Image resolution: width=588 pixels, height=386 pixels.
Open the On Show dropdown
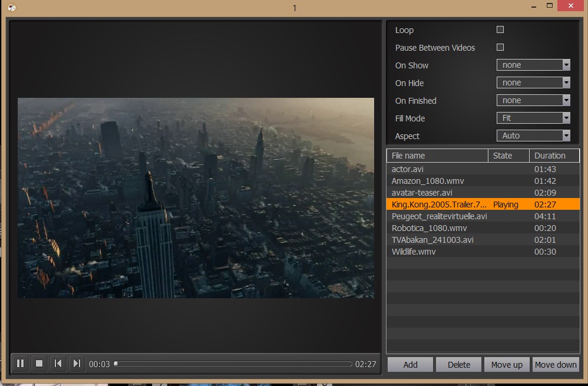533,65
